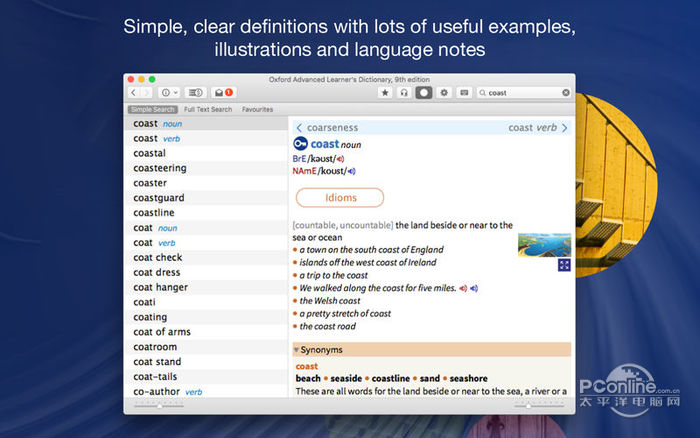
Task: Switch to Full Text Search tab
Action: pos(208,109)
